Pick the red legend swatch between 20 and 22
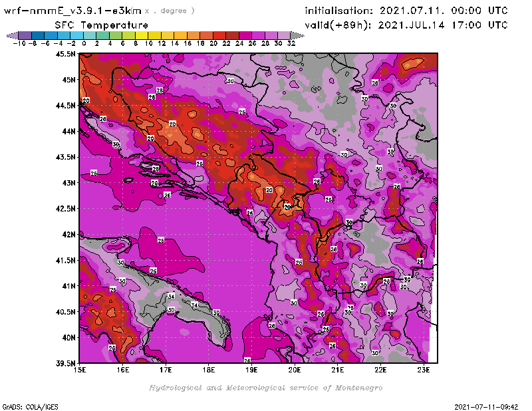Viewport: 532px width, 411px height. point(219,36)
